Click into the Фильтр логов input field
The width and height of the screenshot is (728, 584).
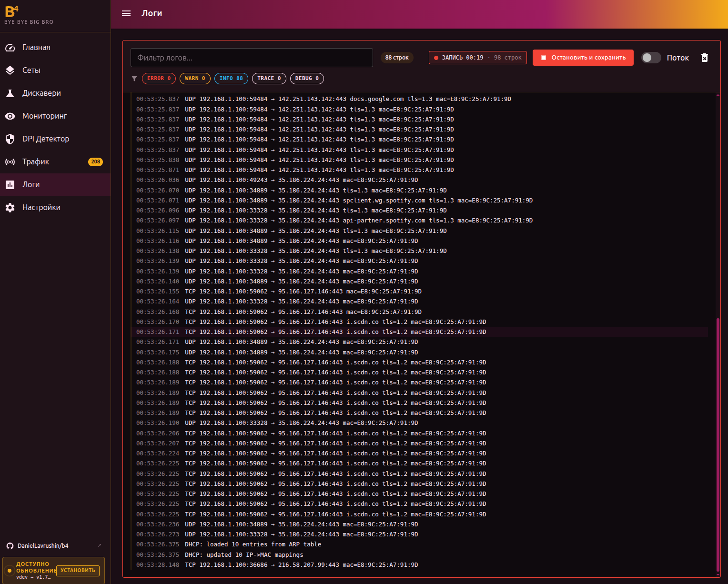click(x=252, y=58)
